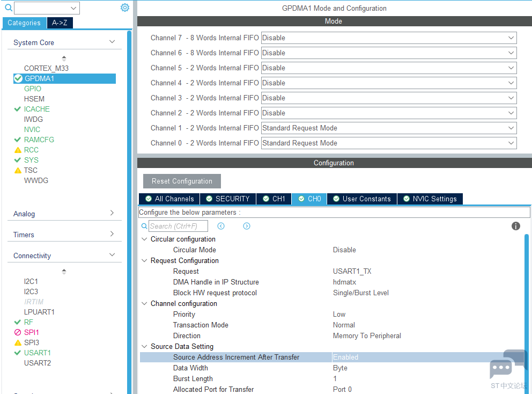This screenshot has width=532, height=394.
Task: Click Source Address Increment Enabled value
Action: pyautogui.click(x=345, y=357)
